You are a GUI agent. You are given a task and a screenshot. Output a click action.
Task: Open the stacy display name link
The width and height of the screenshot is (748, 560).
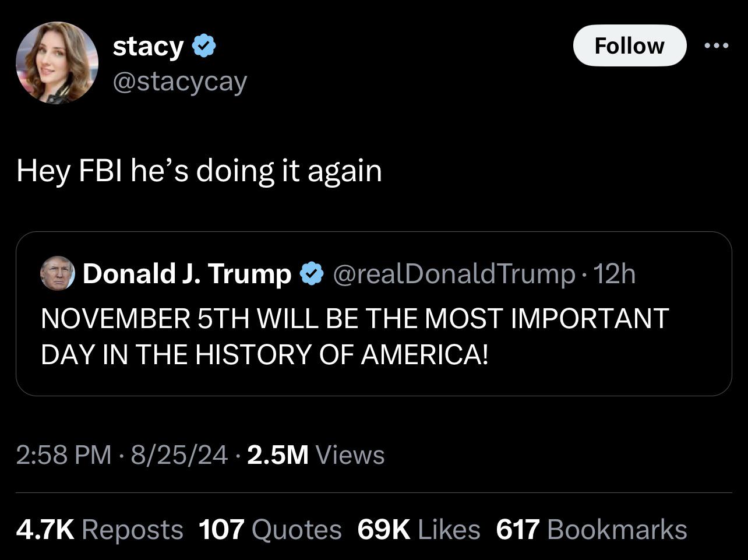[x=147, y=46]
